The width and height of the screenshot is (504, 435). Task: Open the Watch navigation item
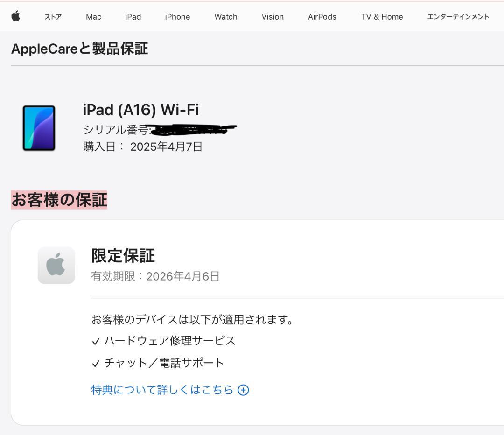[x=225, y=17]
